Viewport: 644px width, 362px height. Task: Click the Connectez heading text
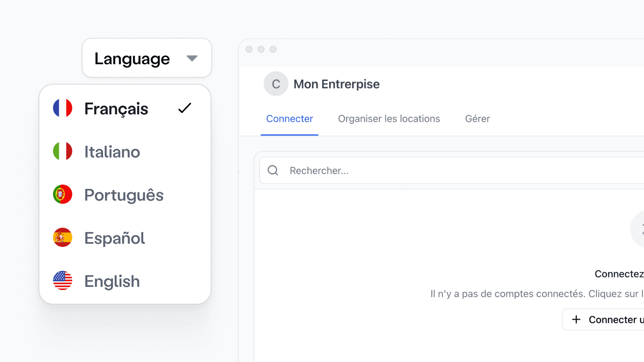(619, 274)
